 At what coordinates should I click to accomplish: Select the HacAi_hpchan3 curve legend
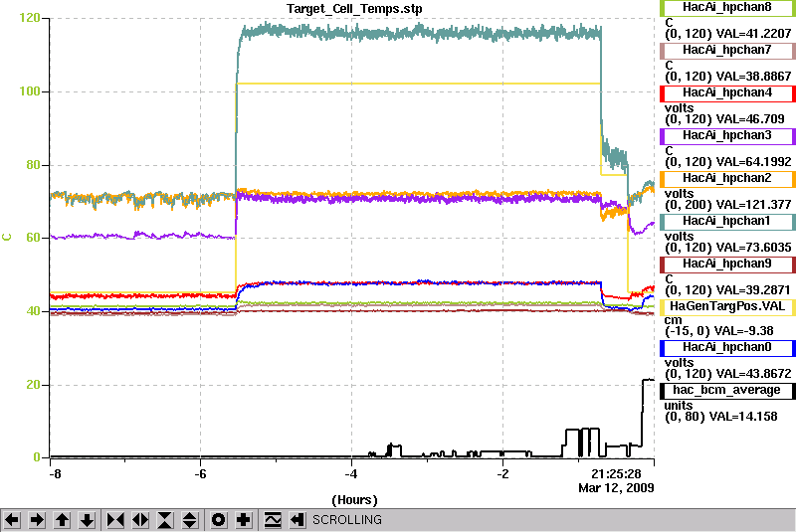coord(727,136)
